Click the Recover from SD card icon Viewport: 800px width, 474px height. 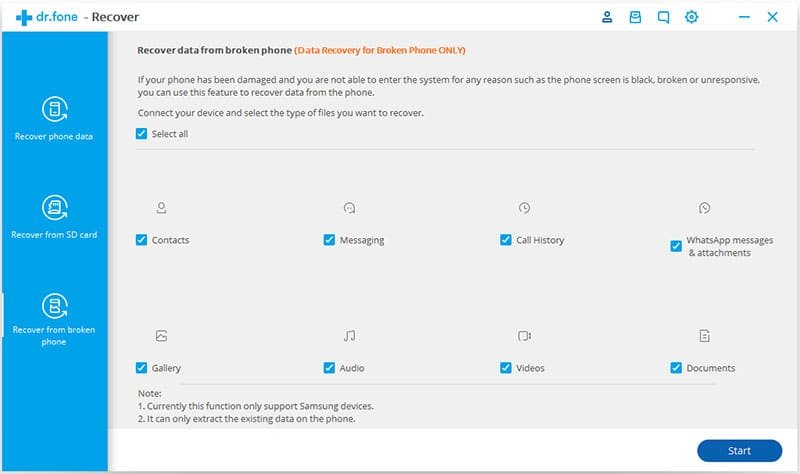pos(54,208)
